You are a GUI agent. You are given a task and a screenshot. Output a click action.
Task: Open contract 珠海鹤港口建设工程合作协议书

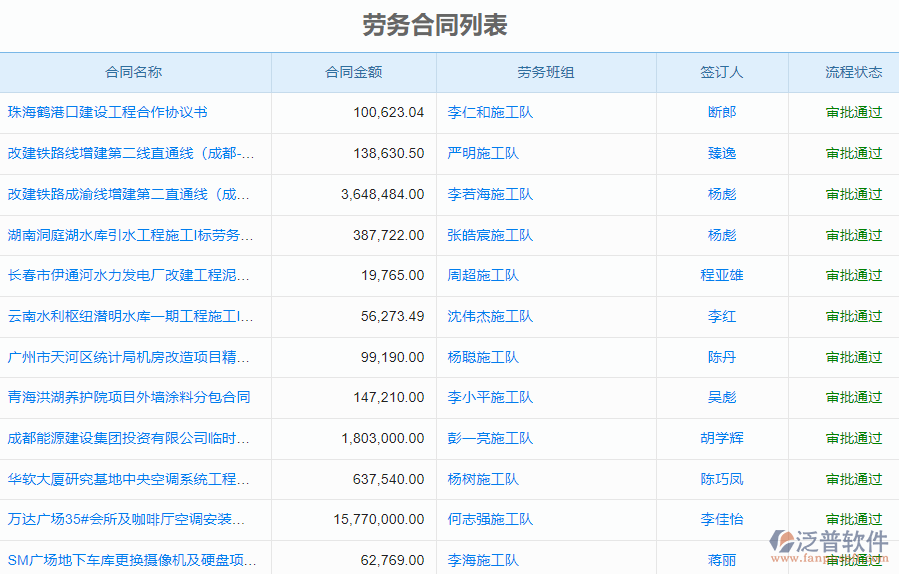[x=107, y=112]
